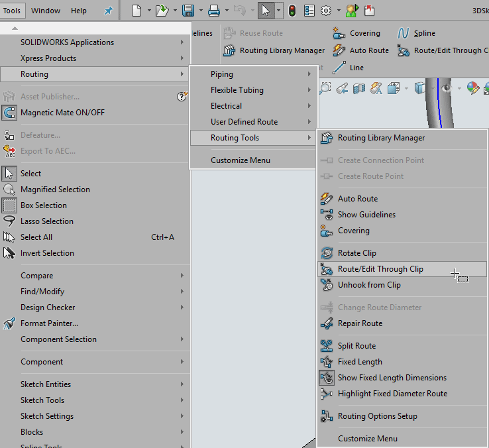The width and height of the screenshot is (489, 448).
Task: Open Routing Options Setup
Action: pos(402,416)
